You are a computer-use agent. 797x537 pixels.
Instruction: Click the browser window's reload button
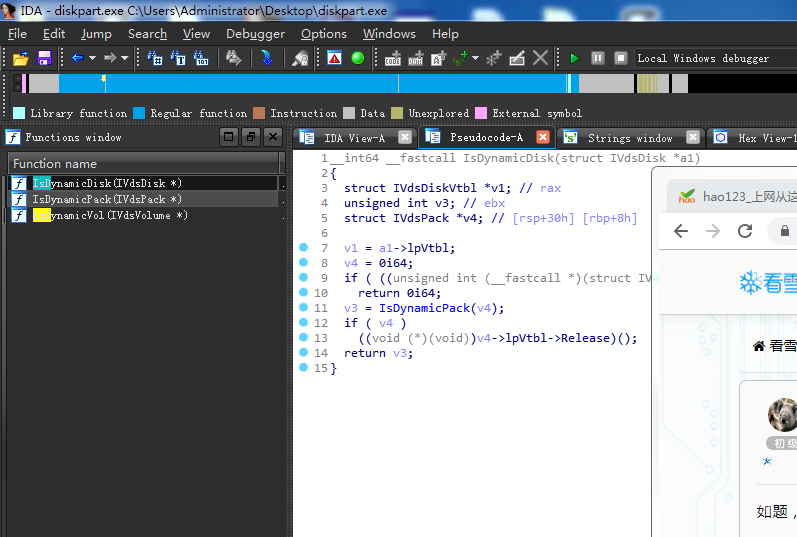(x=745, y=231)
